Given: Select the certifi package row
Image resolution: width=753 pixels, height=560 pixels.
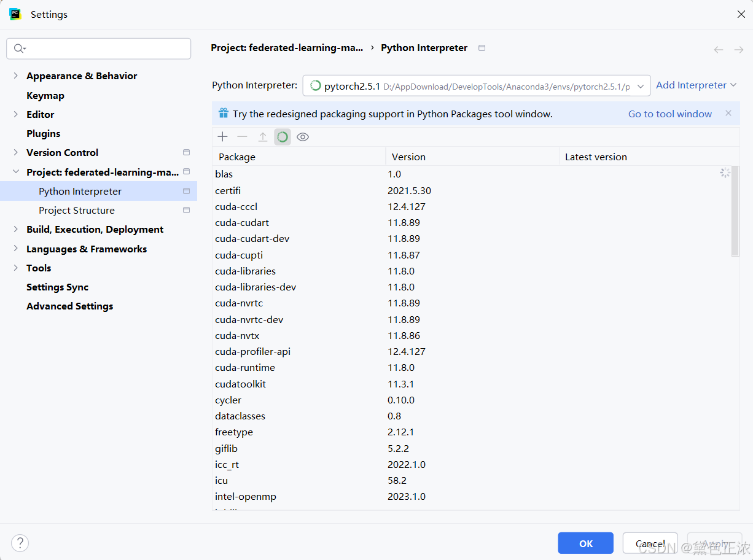Looking at the screenshot, I should coord(472,190).
